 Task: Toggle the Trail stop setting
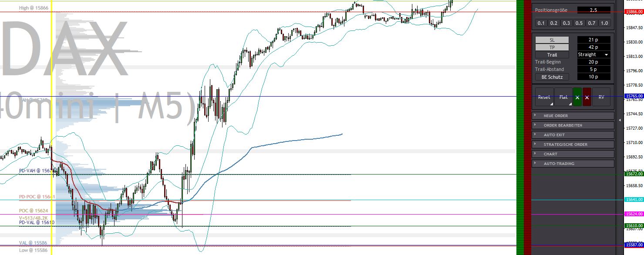pyautogui.click(x=552, y=54)
